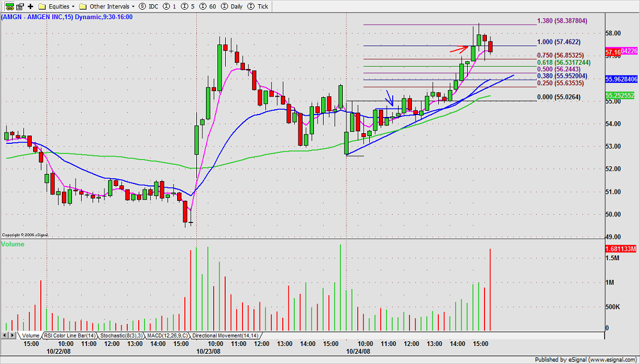Click the 500K volume axis label

(613, 307)
